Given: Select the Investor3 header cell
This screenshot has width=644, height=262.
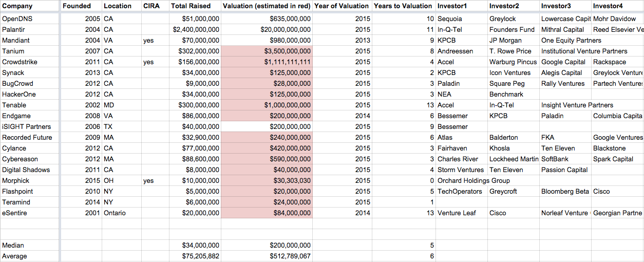Looking at the screenshot, I should (565, 6).
